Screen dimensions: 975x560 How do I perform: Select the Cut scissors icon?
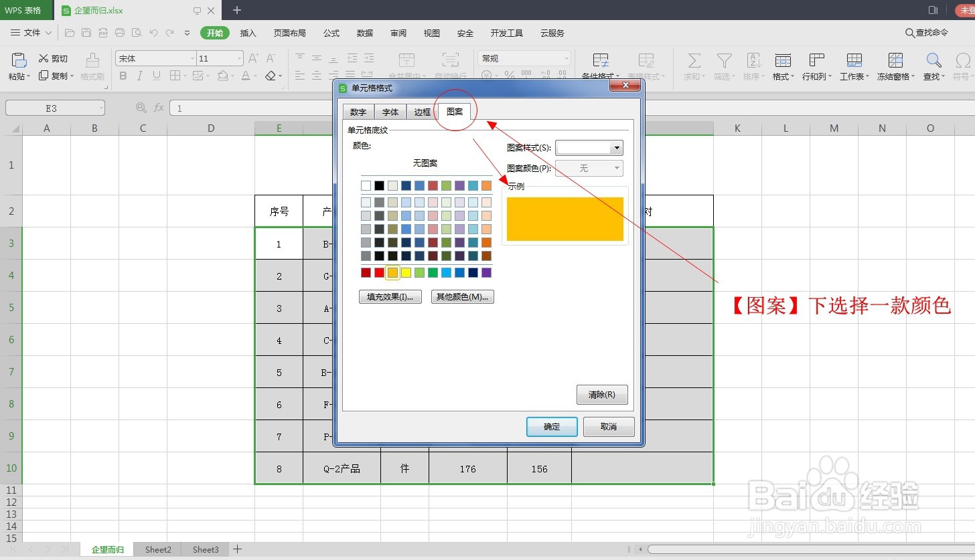[x=44, y=59]
